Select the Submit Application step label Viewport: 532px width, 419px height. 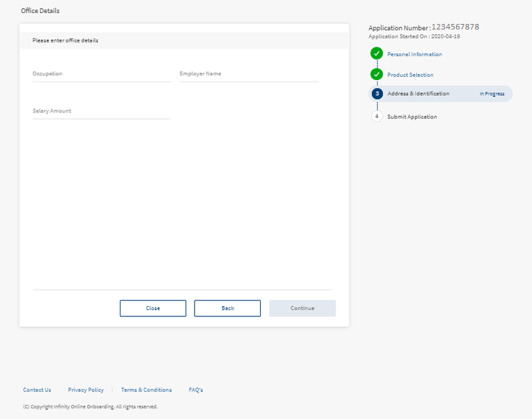pos(411,117)
